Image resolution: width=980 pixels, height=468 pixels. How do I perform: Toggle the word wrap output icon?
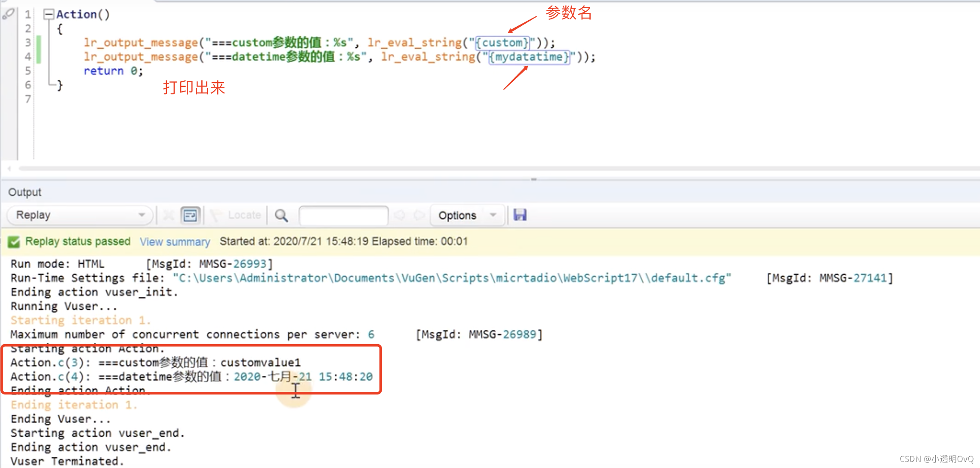point(190,215)
